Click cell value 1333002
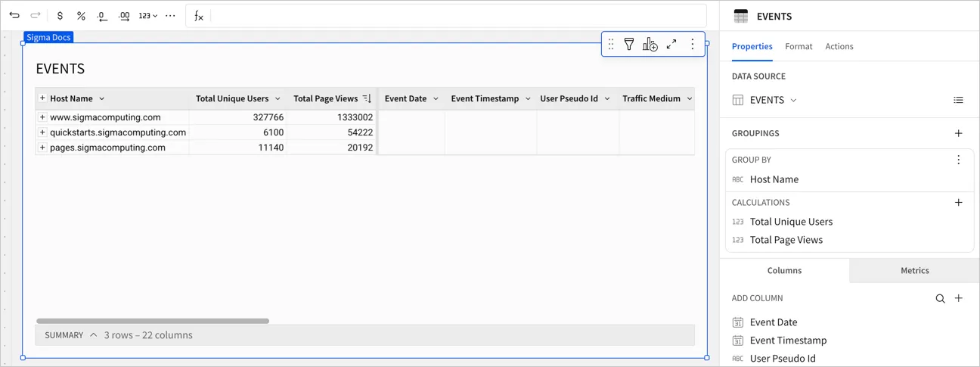Image resolution: width=980 pixels, height=367 pixels. click(355, 117)
